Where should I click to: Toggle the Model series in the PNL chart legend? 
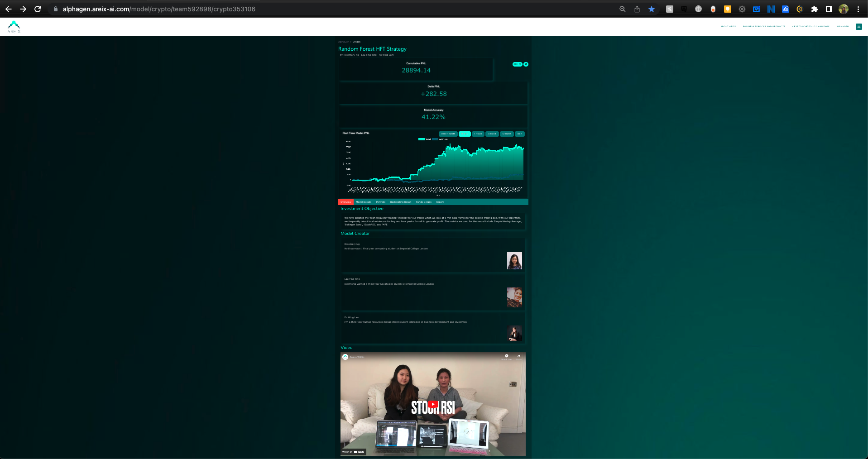(424, 139)
